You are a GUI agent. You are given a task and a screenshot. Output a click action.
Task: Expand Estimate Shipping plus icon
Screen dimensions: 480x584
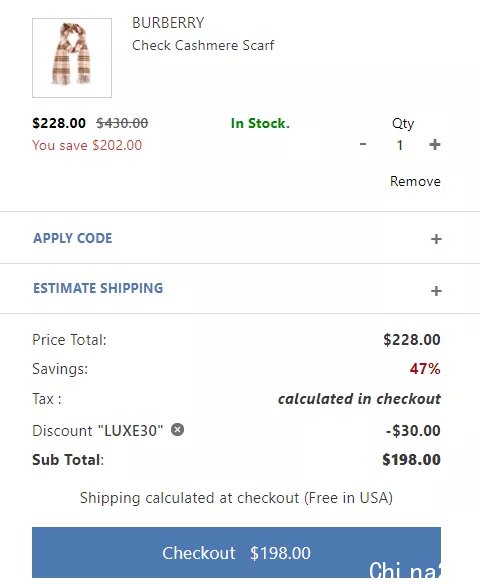pyautogui.click(x=436, y=291)
